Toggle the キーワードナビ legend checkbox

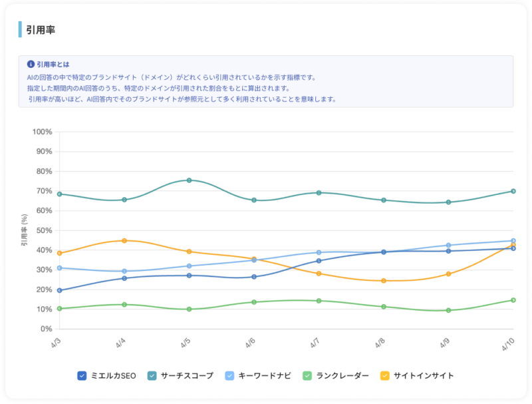[x=229, y=376]
